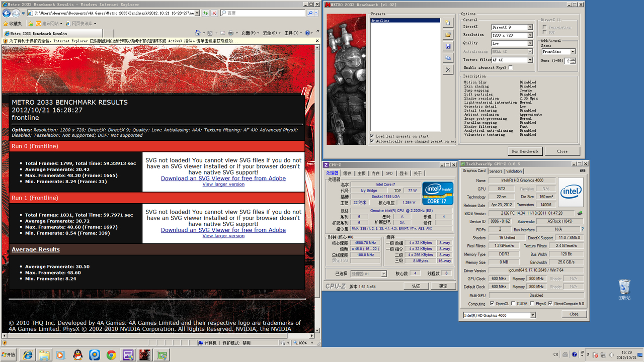Image resolution: width=644 pixels, height=362 pixels.
Task: Open the IE Page (页面) menu dropdown
Action: 250,33
